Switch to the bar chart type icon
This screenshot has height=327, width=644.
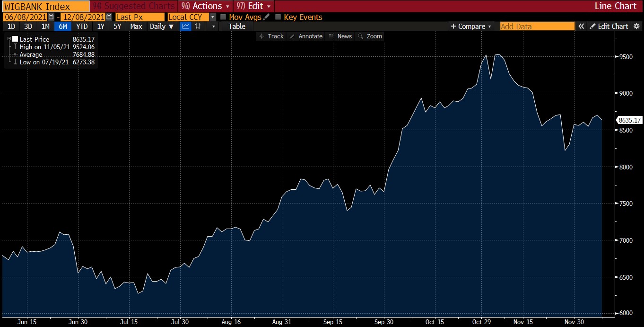pyautogui.click(x=198, y=27)
